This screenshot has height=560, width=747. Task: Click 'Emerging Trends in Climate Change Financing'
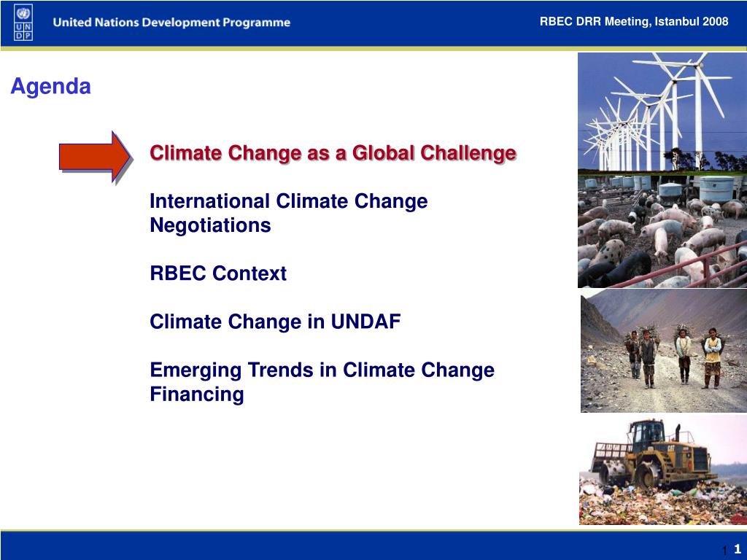click(x=322, y=382)
